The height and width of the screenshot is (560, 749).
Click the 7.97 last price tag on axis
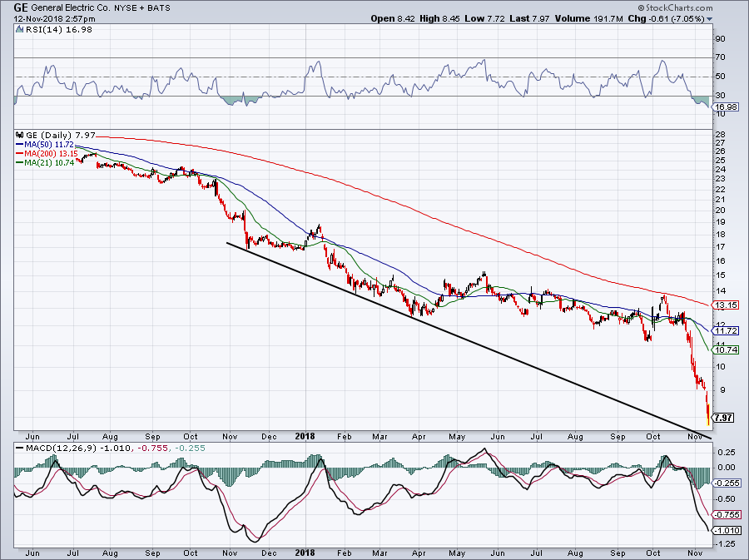pyautogui.click(x=724, y=418)
